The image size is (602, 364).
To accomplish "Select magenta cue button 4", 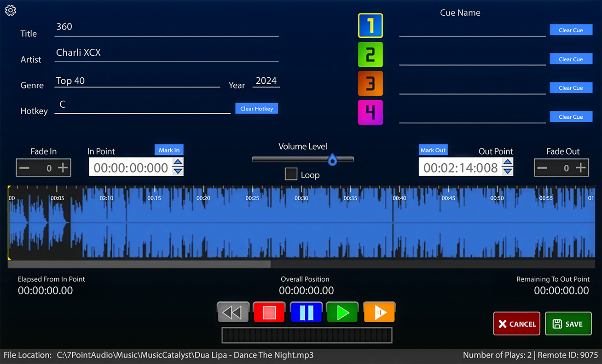I will point(370,112).
